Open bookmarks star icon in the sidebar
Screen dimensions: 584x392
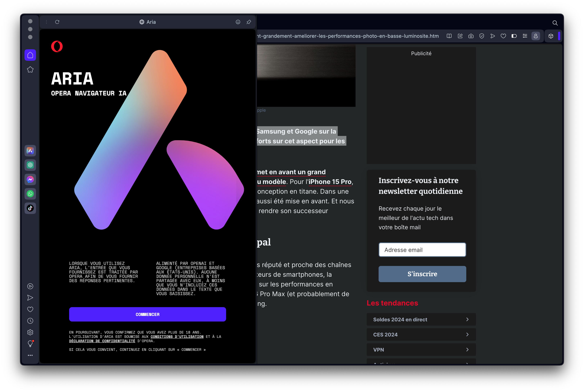[30, 70]
